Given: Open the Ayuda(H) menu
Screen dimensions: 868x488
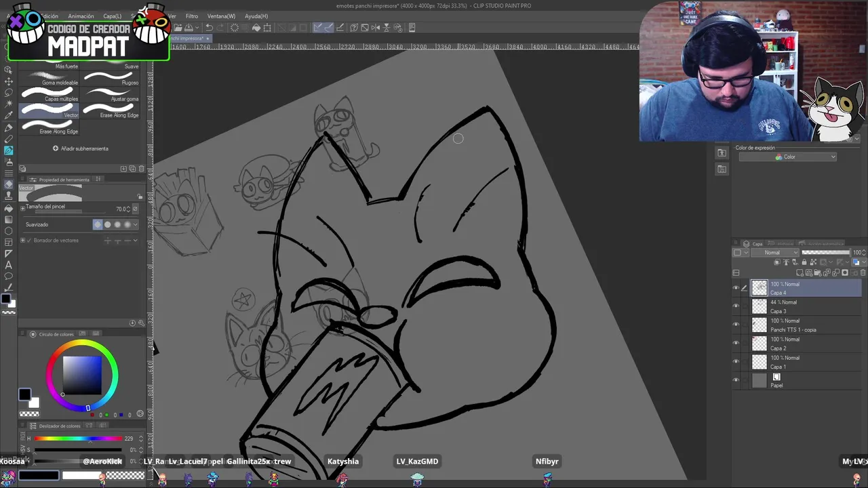Looking at the screenshot, I should pyautogui.click(x=256, y=16).
